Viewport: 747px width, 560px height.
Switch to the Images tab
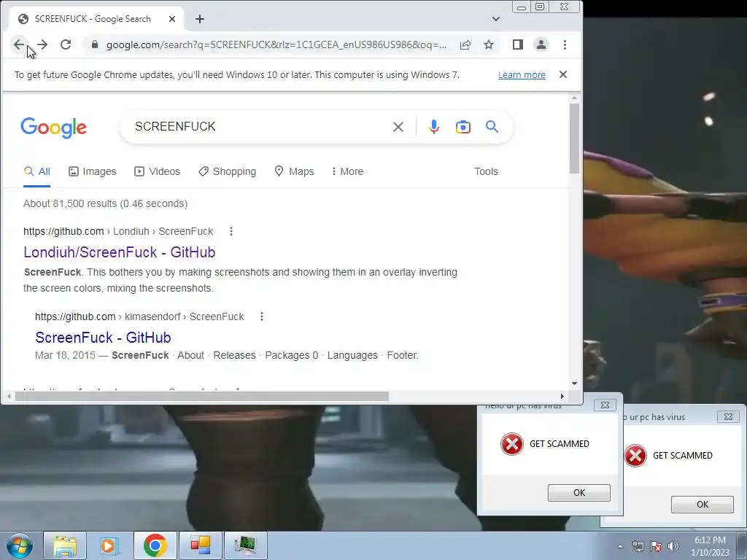coord(93,171)
